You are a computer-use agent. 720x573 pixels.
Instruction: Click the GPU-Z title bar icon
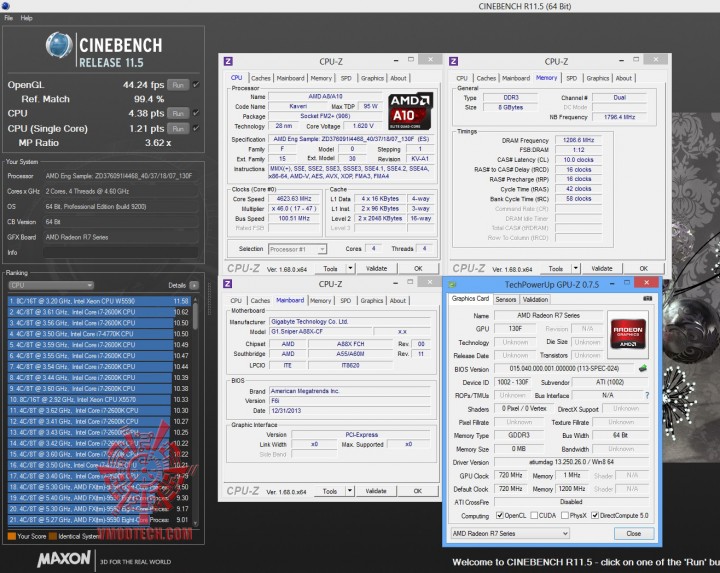[452, 285]
